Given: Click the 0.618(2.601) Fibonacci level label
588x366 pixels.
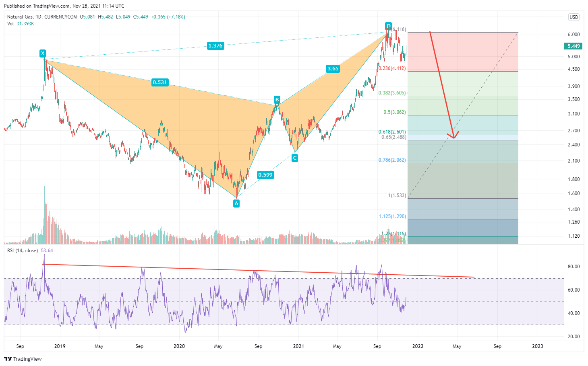Looking at the screenshot, I should [392, 132].
